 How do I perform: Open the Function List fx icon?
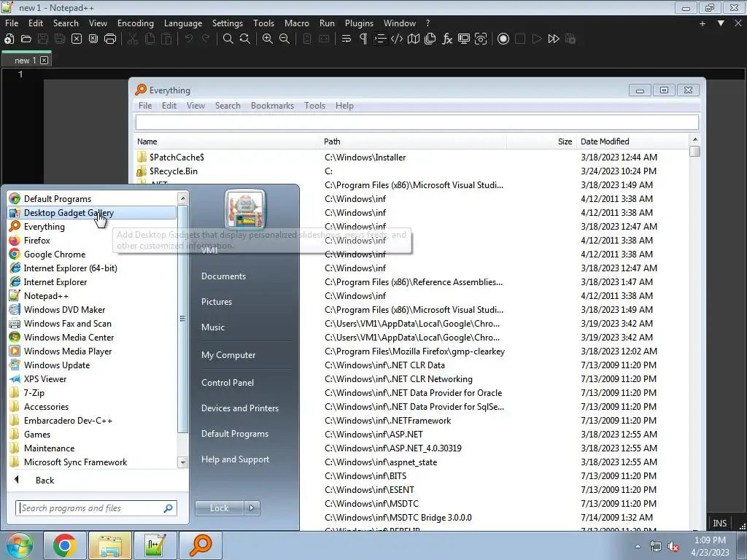click(x=447, y=39)
